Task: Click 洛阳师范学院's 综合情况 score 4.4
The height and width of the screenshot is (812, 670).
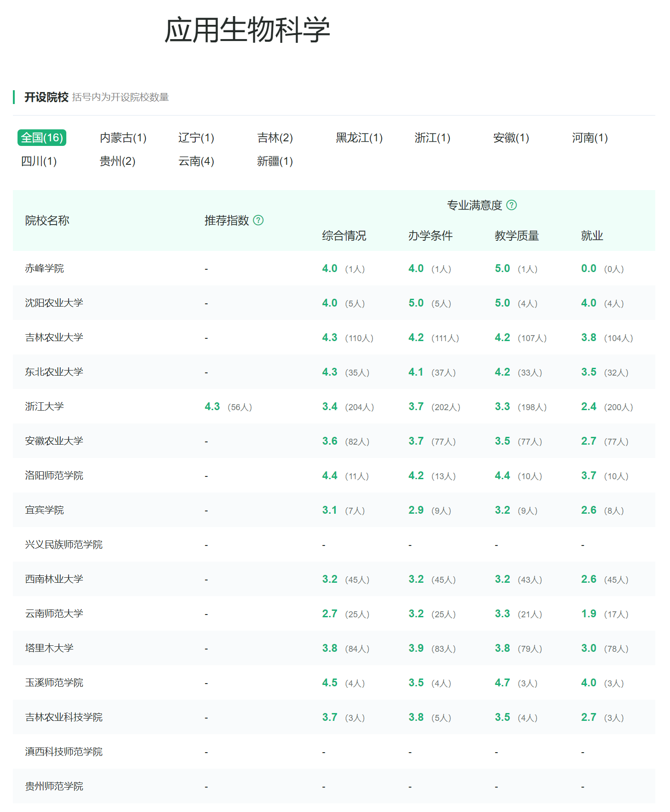Action: point(330,476)
